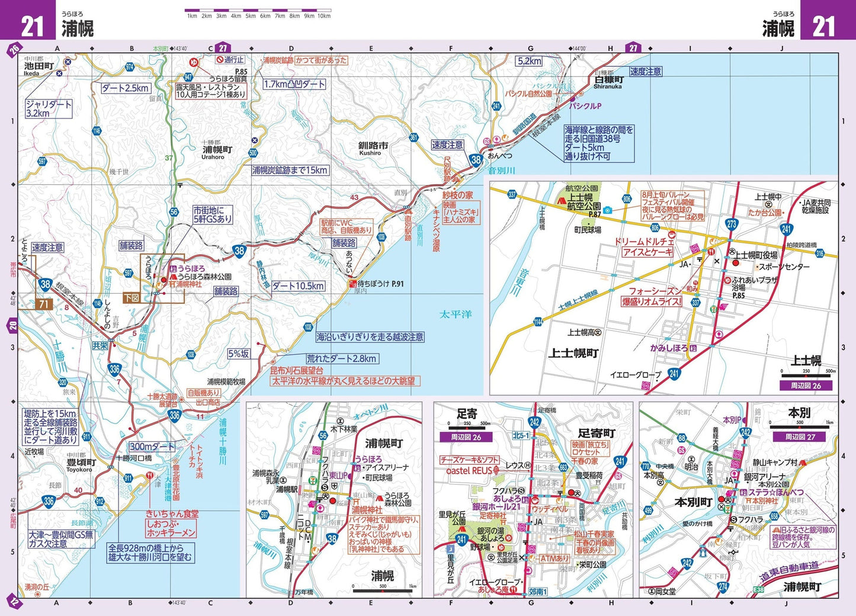Click the Route 274 shield in Honbetsu inset

tap(722, 586)
